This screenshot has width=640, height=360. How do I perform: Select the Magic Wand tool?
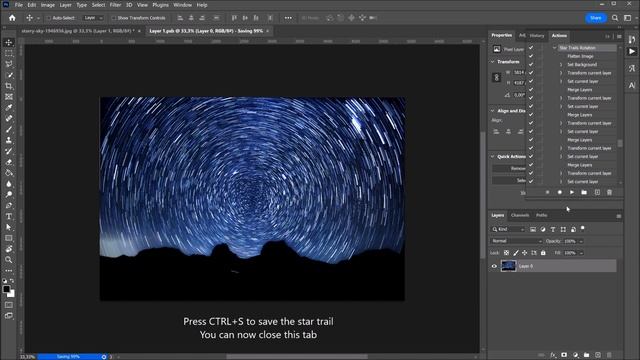click(9, 75)
